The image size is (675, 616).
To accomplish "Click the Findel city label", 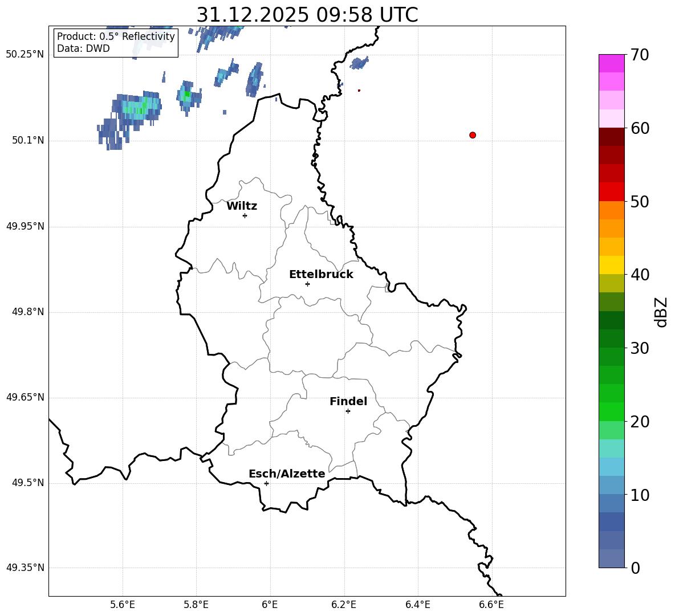I will point(348,402).
